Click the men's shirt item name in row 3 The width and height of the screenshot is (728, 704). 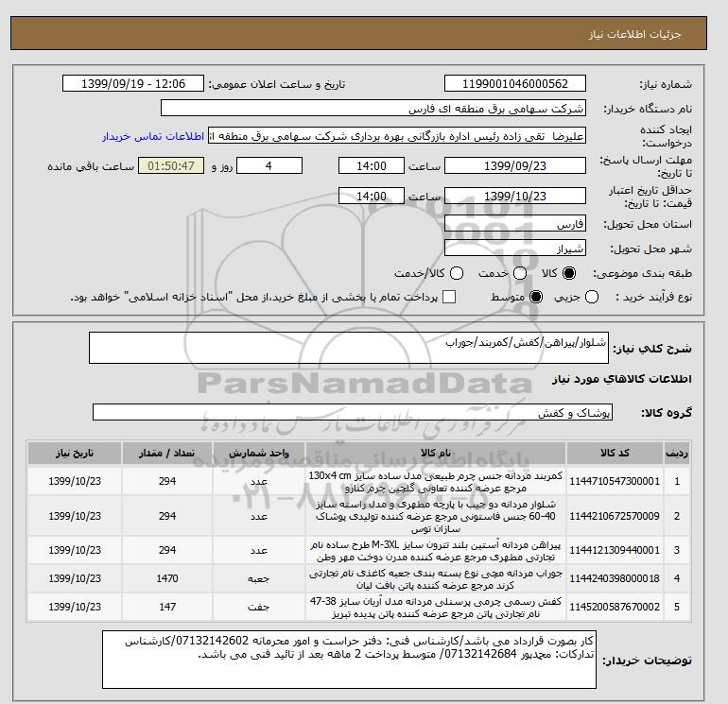[436, 551]
